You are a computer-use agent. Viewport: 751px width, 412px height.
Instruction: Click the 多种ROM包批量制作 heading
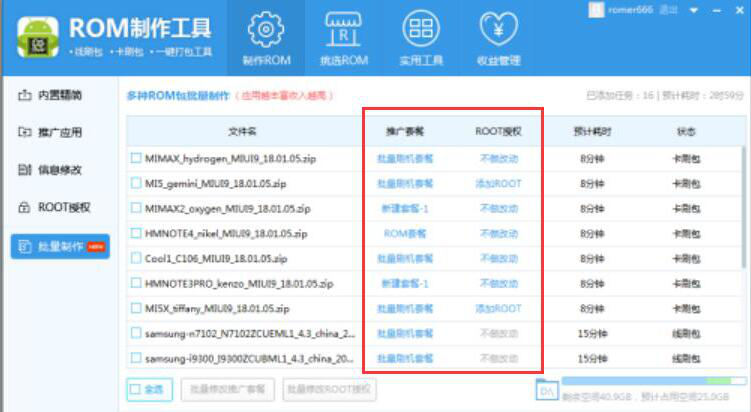(178, 95)
